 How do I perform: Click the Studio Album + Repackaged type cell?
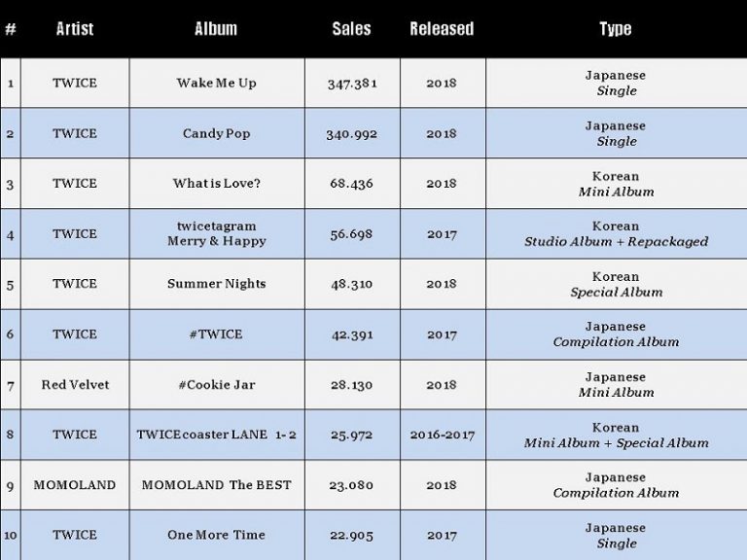[x=617, y=233]
